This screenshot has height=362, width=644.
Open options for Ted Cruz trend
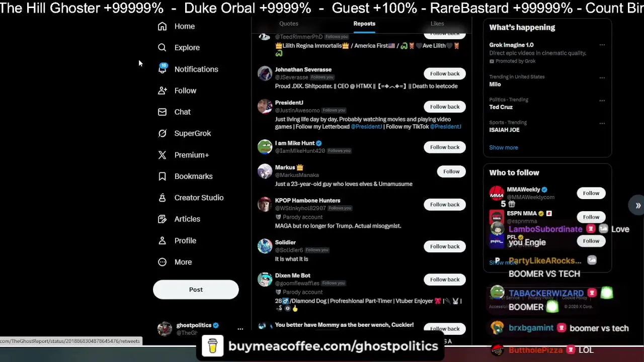pos(602,101)
